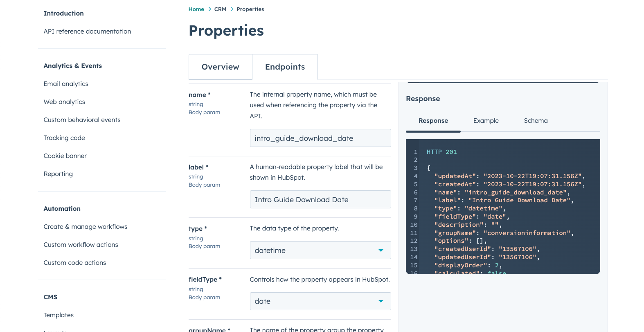
Task: Click the name * parameter label
Action: pos(199,95)
